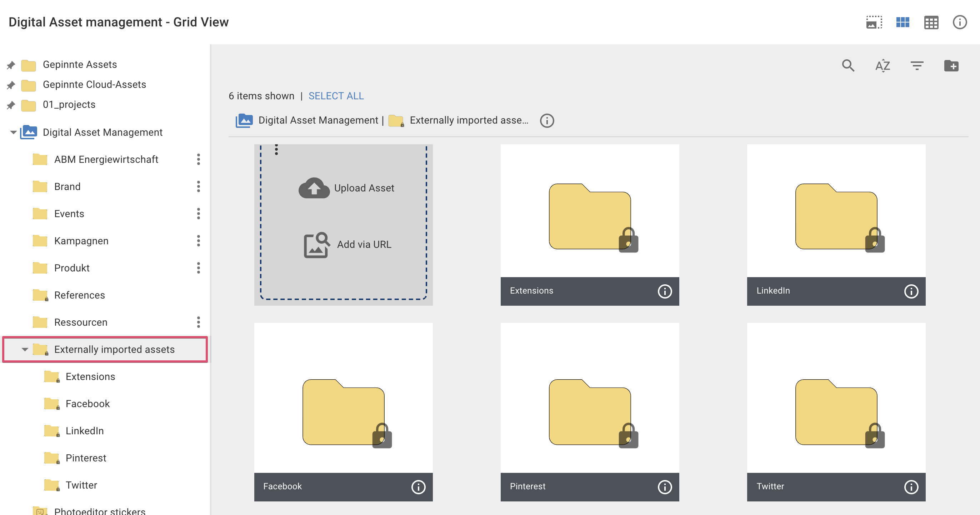Select the blue grid view icon
The width and height of the screenshot is (980, 515).
point(902,22)
